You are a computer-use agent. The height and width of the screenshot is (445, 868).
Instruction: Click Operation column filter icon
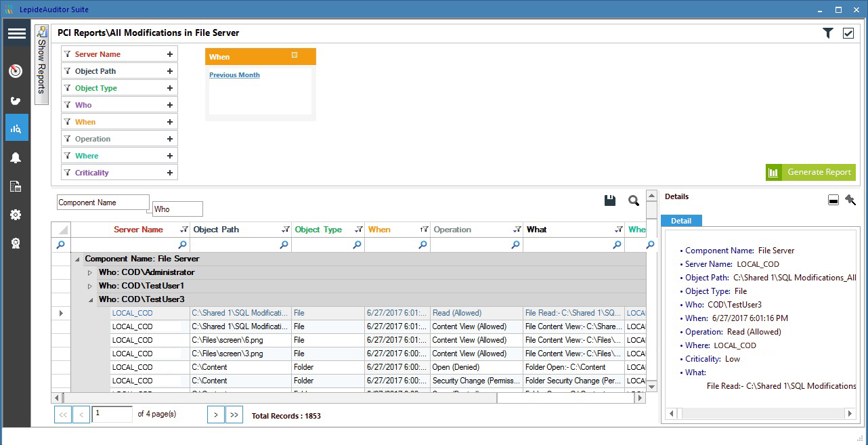(x=517, y=230)
